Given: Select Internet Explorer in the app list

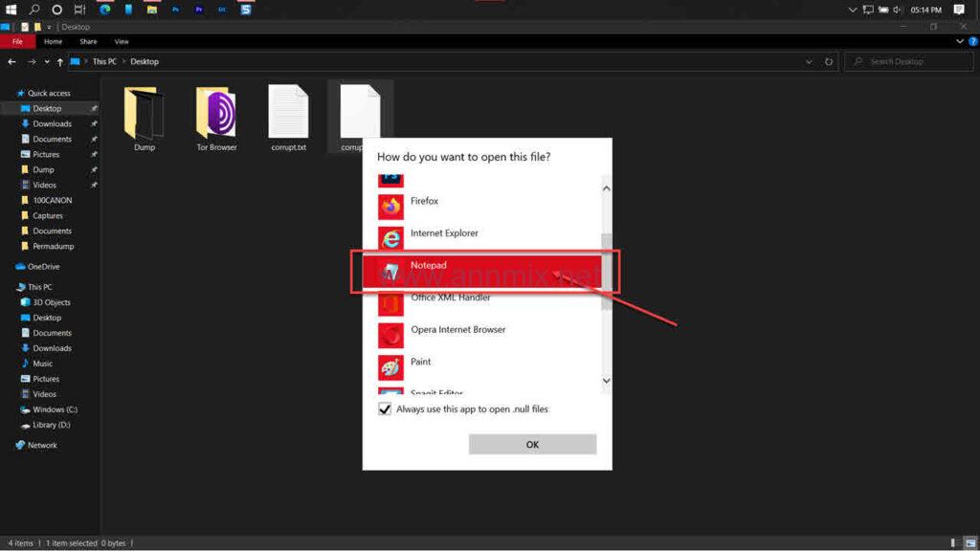Looking at the screenshot, I should [444, 233].
